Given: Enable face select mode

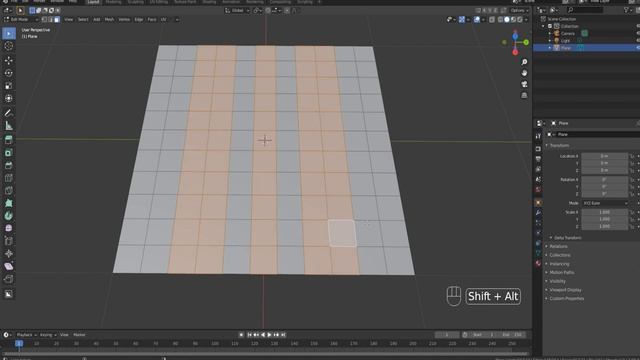Looking at the screenshot, I should (x=57, y=20).
